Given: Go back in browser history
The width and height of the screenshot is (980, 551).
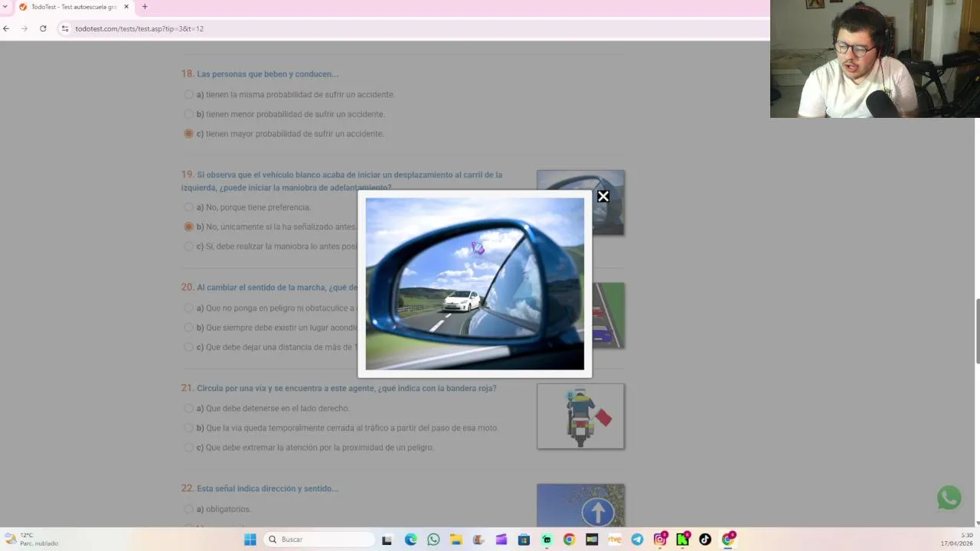Looking at the screenshot, I should pyautogui.click(x=6, y=28).
